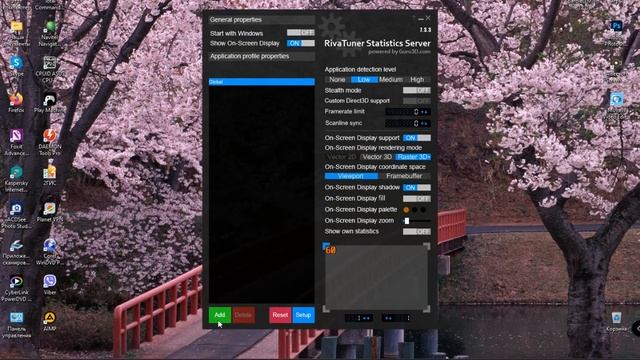The width and height of the screenshot is (640, 360).
Task: Click the top-left OSD preview corner marker
Action: point(326,246)
